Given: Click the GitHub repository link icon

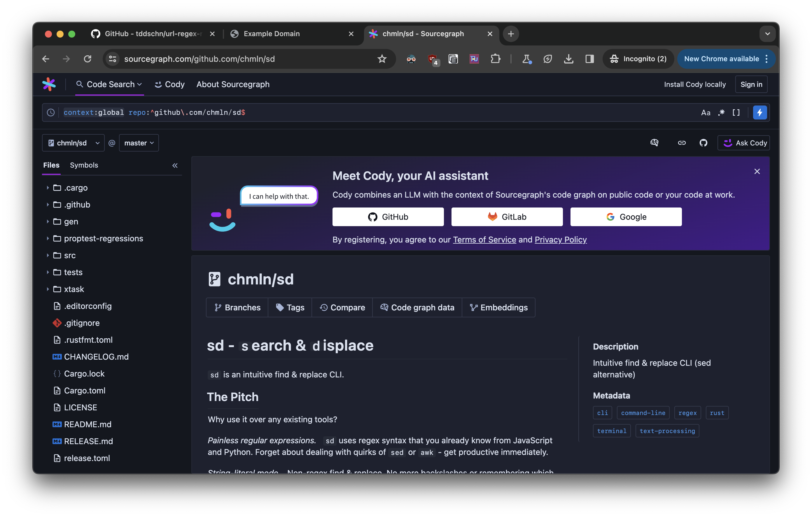Looking at the screenshot, I should [x=704, y=143].
